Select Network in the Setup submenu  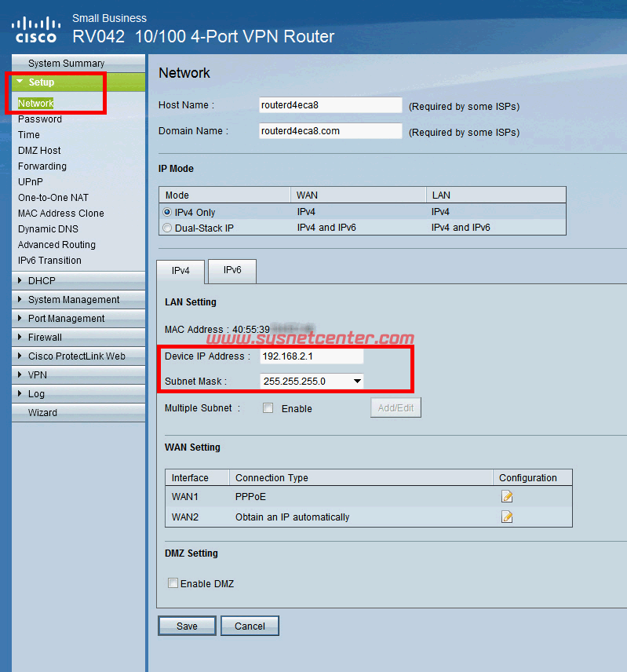tap(35, 104)
